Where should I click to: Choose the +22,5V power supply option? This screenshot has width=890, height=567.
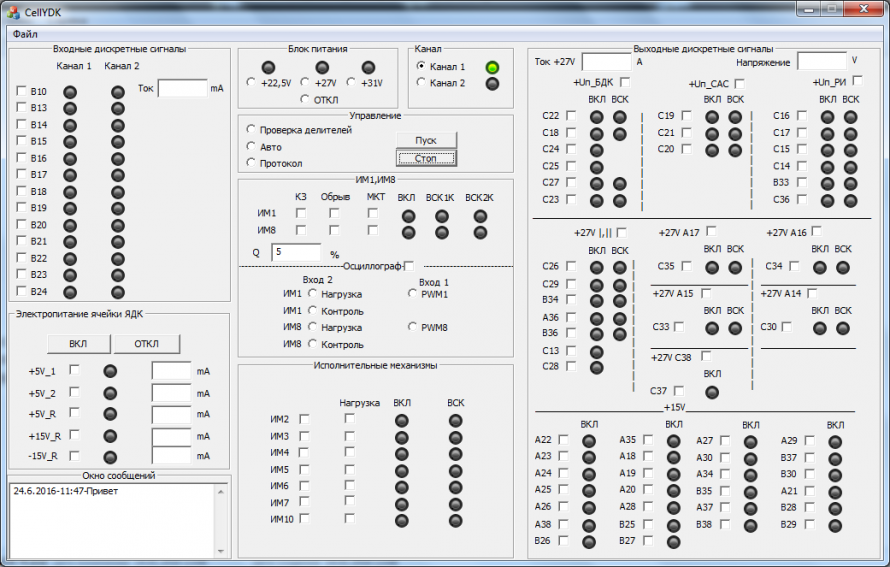click(x=251, y=83)
